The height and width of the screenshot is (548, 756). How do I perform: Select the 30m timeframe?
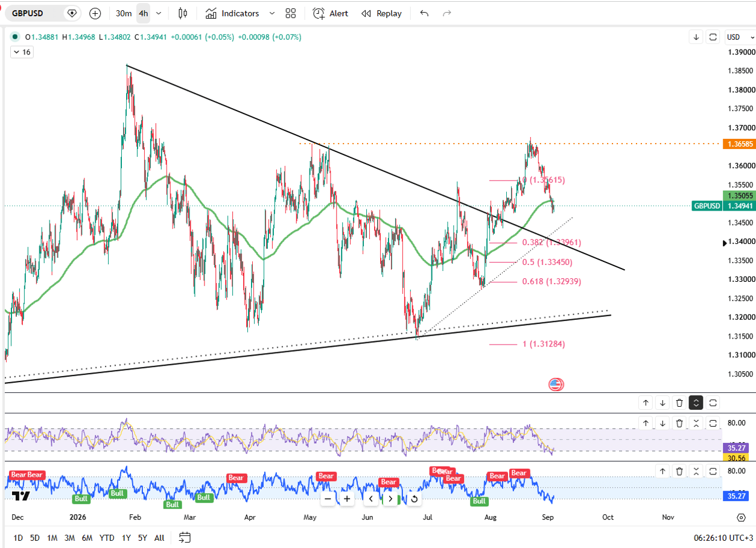[124, 13]
